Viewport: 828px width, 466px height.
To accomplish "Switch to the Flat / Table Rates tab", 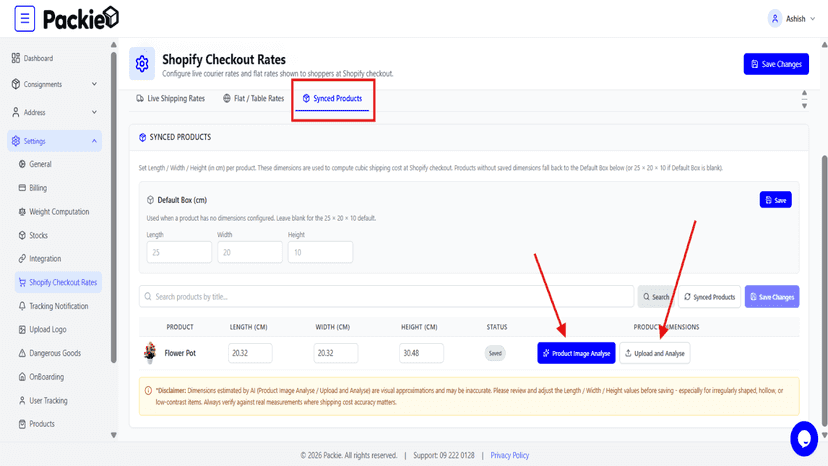I will coord(253,98).
